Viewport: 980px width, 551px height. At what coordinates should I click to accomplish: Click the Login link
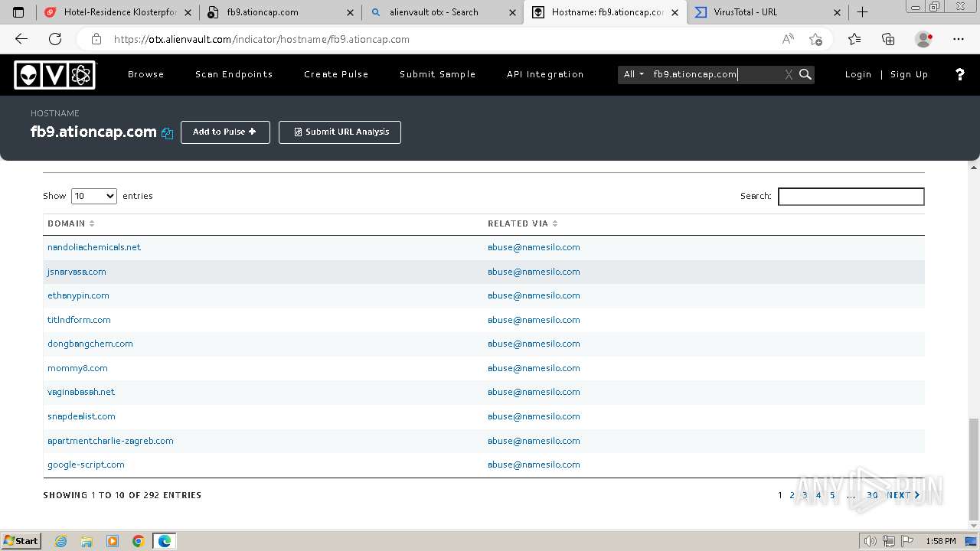pyautogui.click(x=858, y=74)
